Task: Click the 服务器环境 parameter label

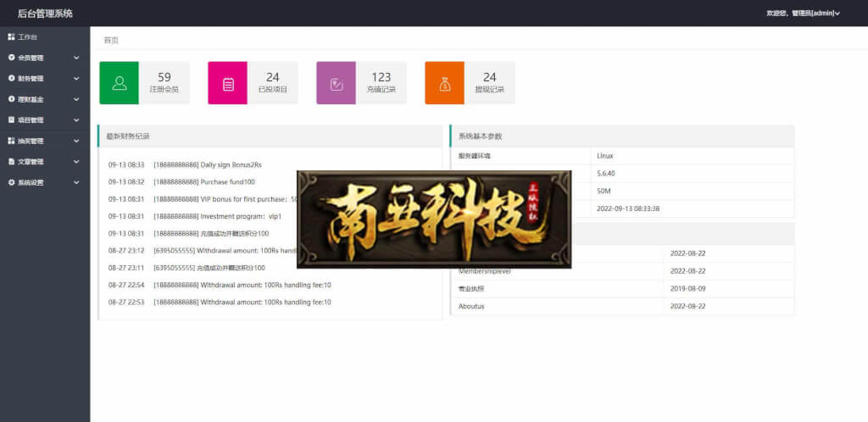Action: pyautogui.click(x=475, y=156)
